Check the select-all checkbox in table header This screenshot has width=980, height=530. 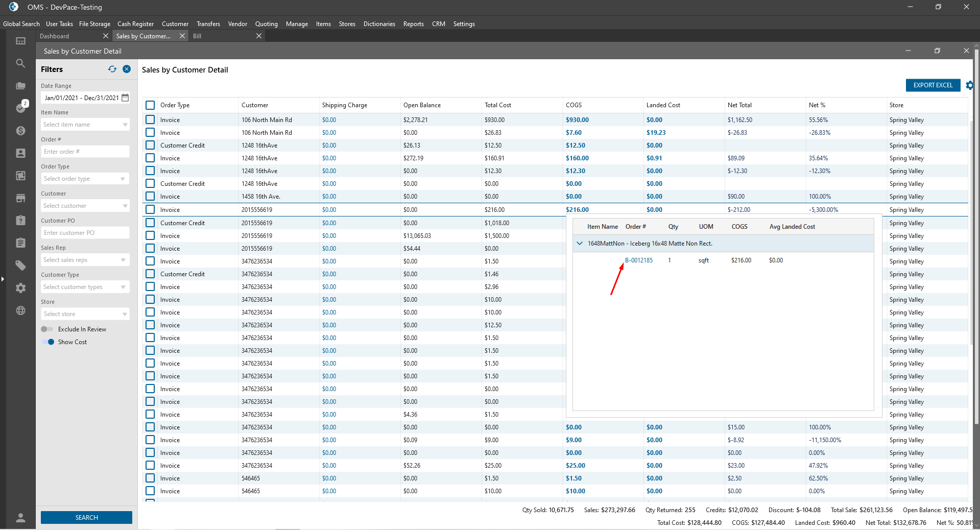150,105
